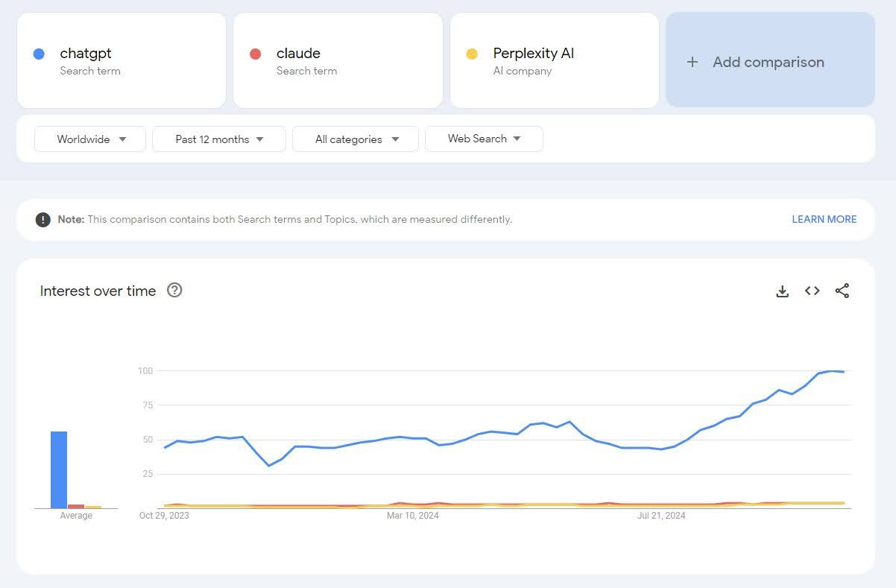Viewport: 896px width, 588px height.
Task: Click the Jul 21, 2024 axis label
Action: coord(662,516)
